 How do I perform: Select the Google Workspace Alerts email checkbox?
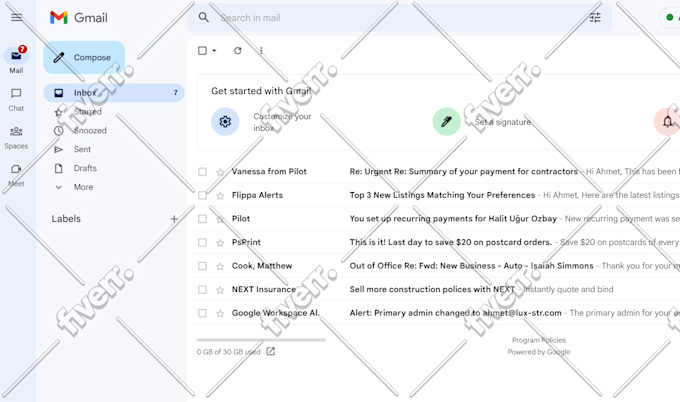pos(203,313)
